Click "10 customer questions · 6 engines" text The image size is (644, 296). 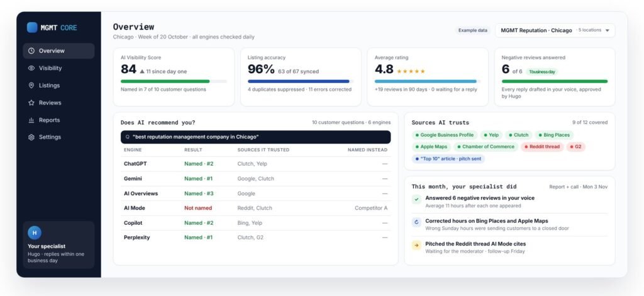(351, 123)
